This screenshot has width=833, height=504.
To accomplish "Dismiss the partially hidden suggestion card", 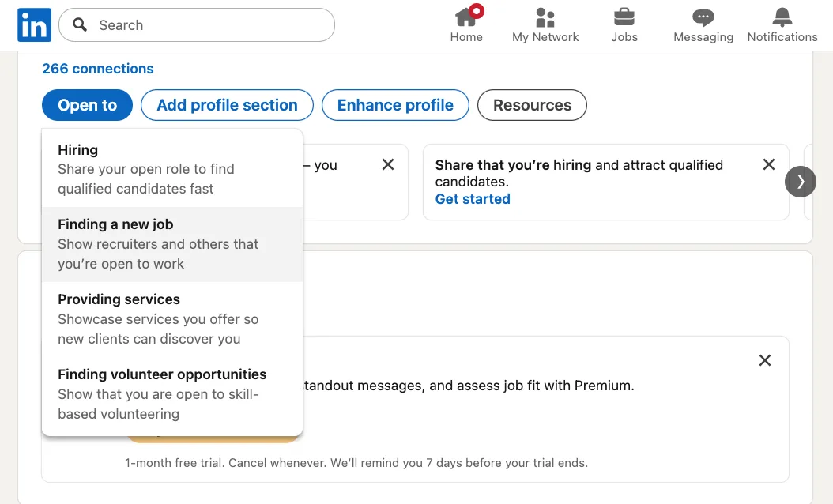I will (388, 164).
